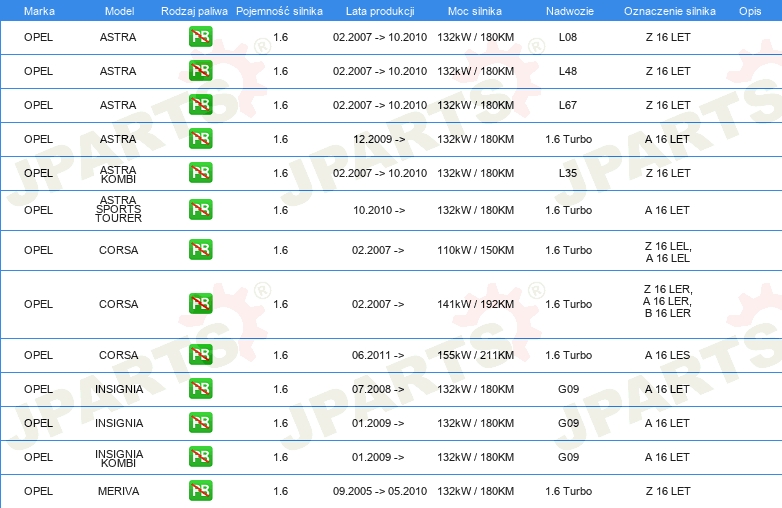
Task: Select the L08 body code cell
Action: (x=568, y=37)
